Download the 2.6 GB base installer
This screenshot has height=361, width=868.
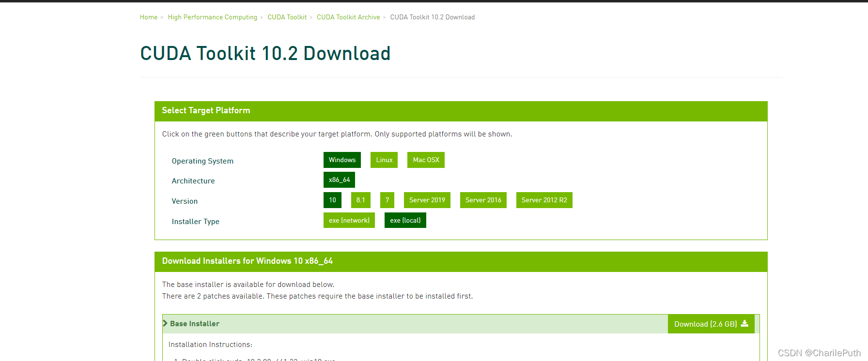711,324
